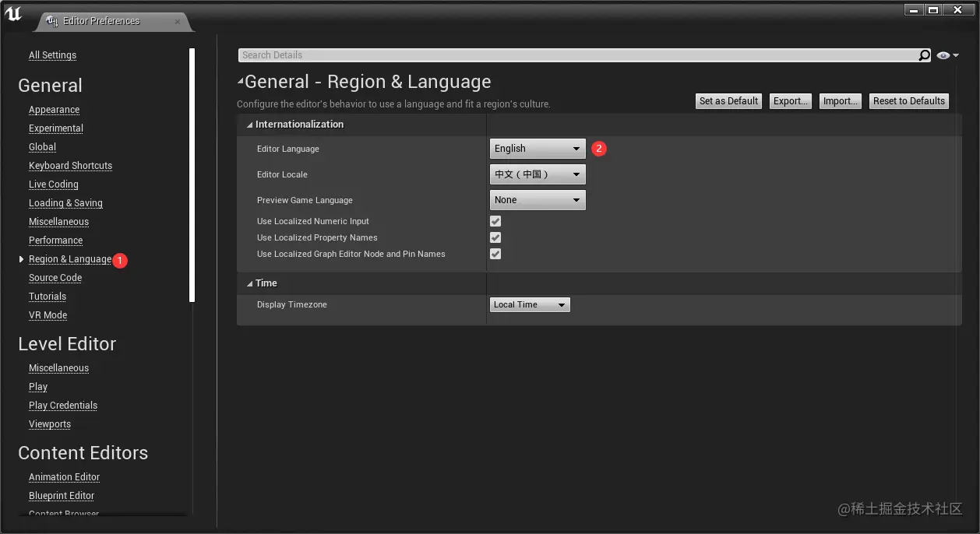Select Region & Language in sidebar
This screenshot has width=980, height=534.
click(x=70, y=259)
